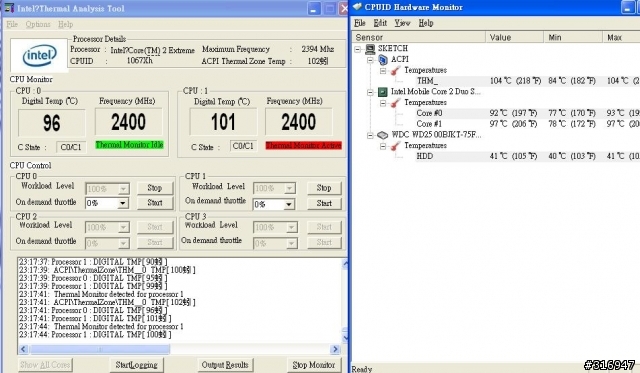Viewport: 640px width, 373px height.
Task: Click the Intel logo in Thermal Analysis Tool
Action: click(40, 56)
